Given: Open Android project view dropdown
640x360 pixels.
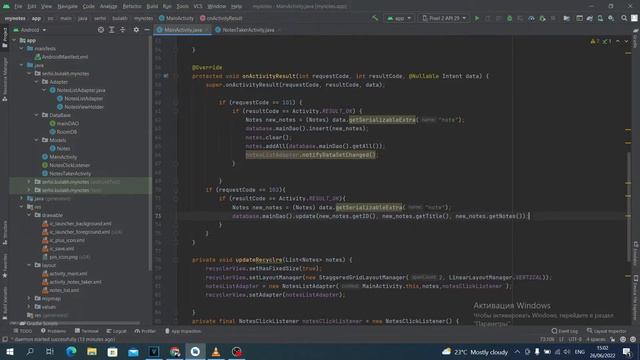Looking at the screenshot, I should [x=30, y=30].
